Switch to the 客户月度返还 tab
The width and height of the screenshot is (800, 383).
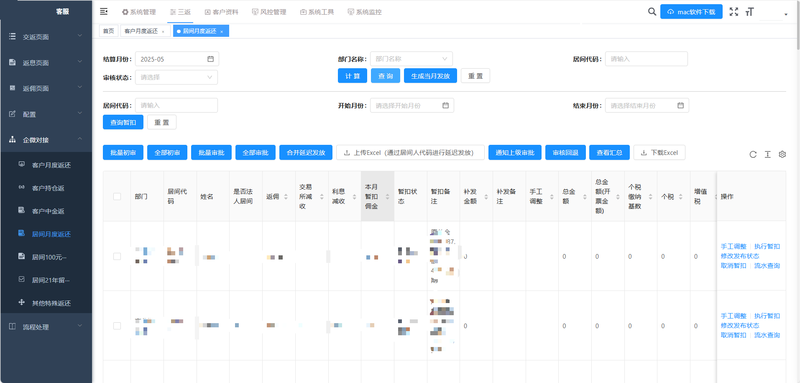pos(145,31)
